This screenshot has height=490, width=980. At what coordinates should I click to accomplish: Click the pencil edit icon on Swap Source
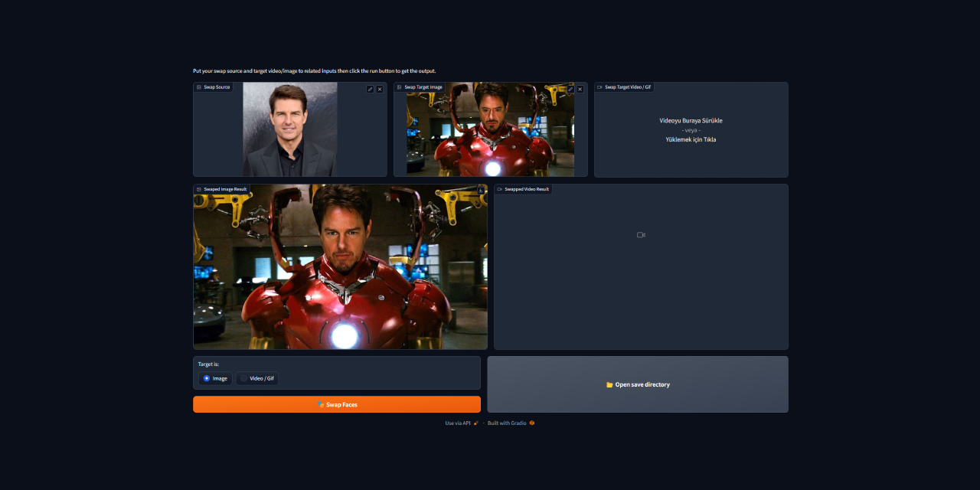coord(369,89)
